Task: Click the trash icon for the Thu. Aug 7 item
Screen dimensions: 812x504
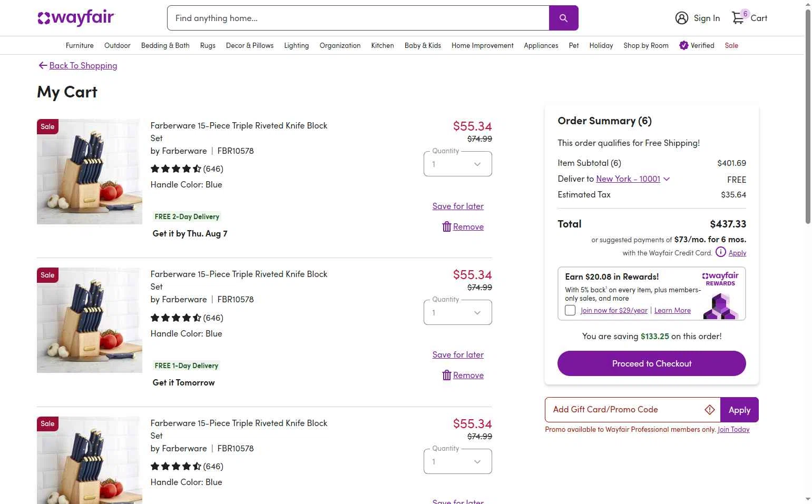Action: [x=446, y=226]
